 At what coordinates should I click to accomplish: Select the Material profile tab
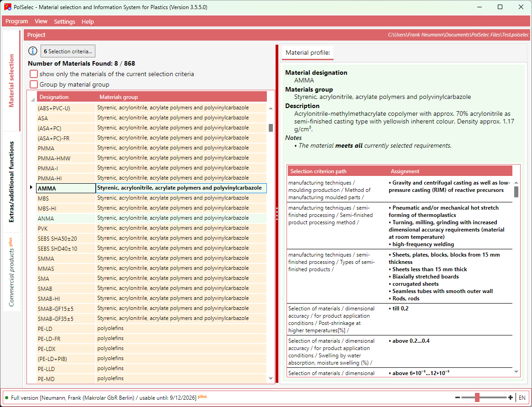(308, 52)
